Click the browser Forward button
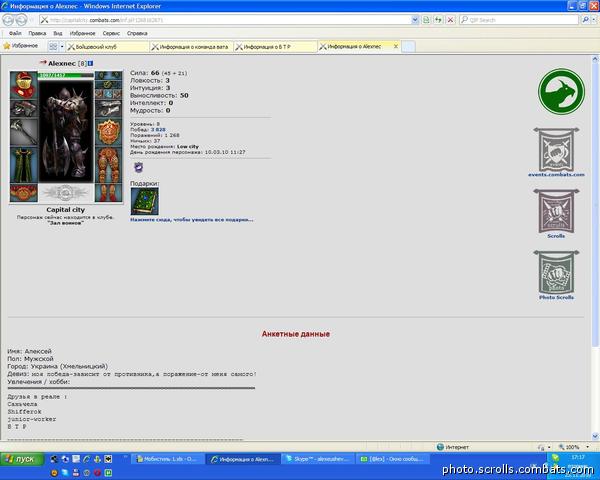This screenshot has width=600, height=480. pos(21,20)
